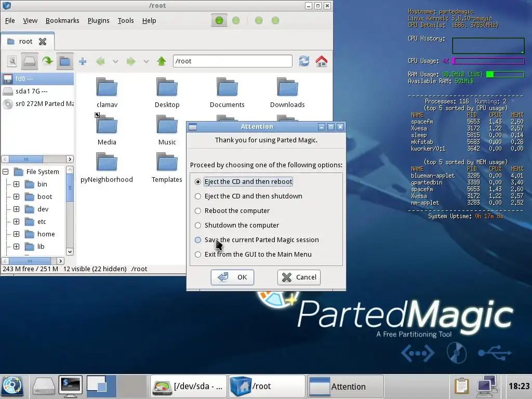The height and width of the screenshot is (399, 532).
Task: Open the Tools menu
Action: click(126, 21)
